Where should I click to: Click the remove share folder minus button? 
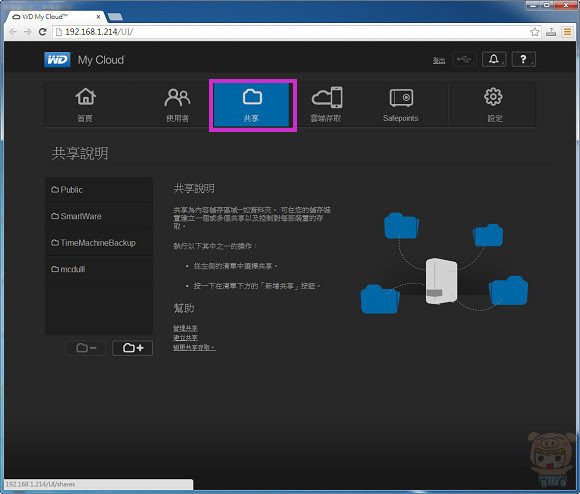point(86,348)
